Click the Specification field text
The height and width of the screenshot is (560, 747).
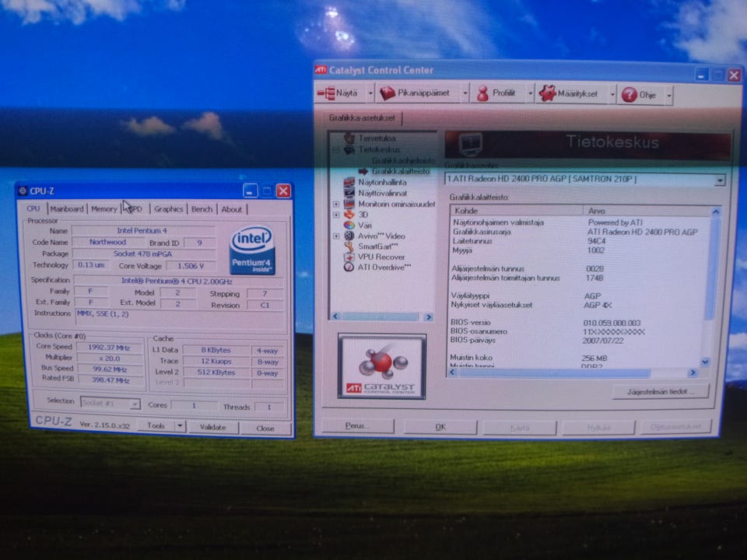point(177,281)
